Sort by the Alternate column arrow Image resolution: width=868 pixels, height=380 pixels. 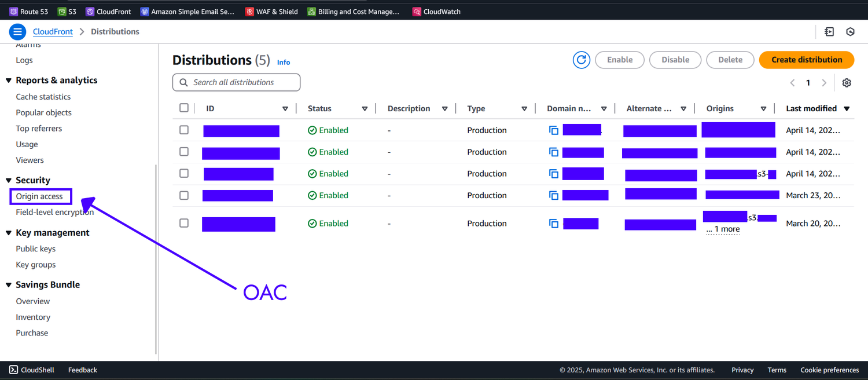pyautogui.click(x=683, y=109)
